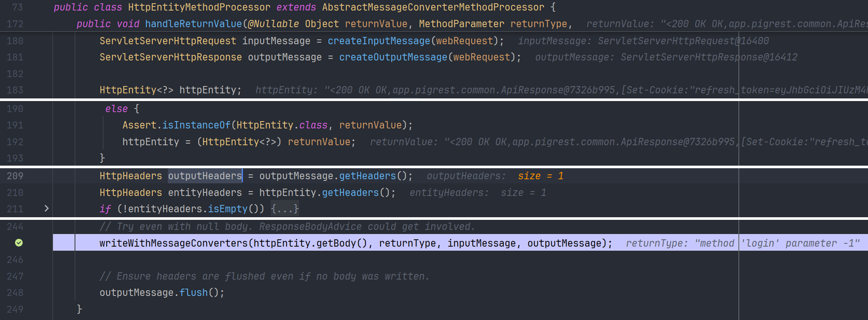The width and height of the screenshot is (868, 320).
Task: Click the AbstractMessageConverterMethodProcessor superclass name
Action: (433, 7)
